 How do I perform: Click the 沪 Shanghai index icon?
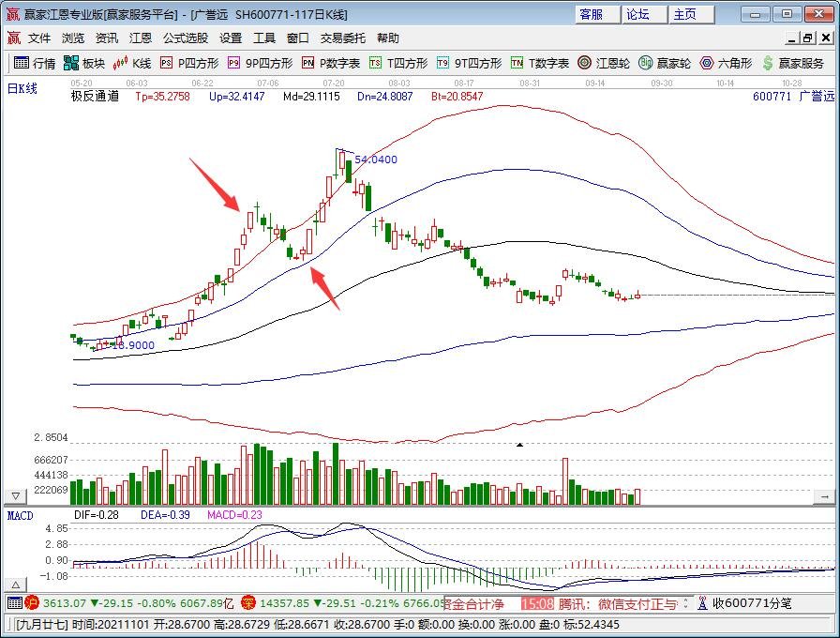click(x=32, y=603)
